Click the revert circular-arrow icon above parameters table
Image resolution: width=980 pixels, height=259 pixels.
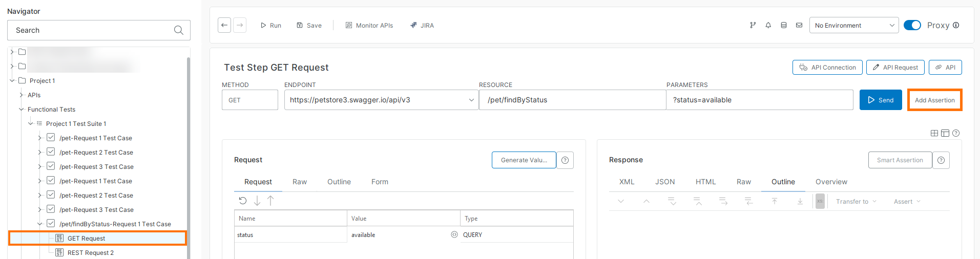243,201
